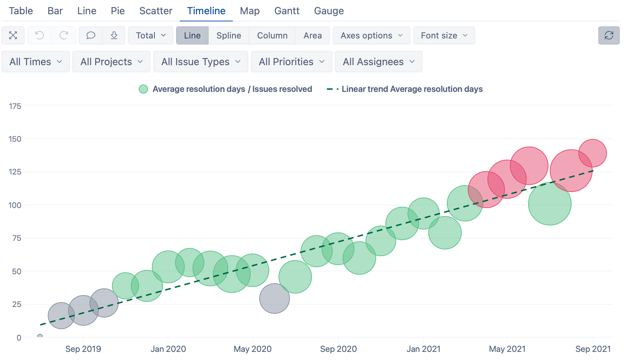Switch to the Gantt tab
The width and height of the screenshot is (629, 364).
[287, 11]
